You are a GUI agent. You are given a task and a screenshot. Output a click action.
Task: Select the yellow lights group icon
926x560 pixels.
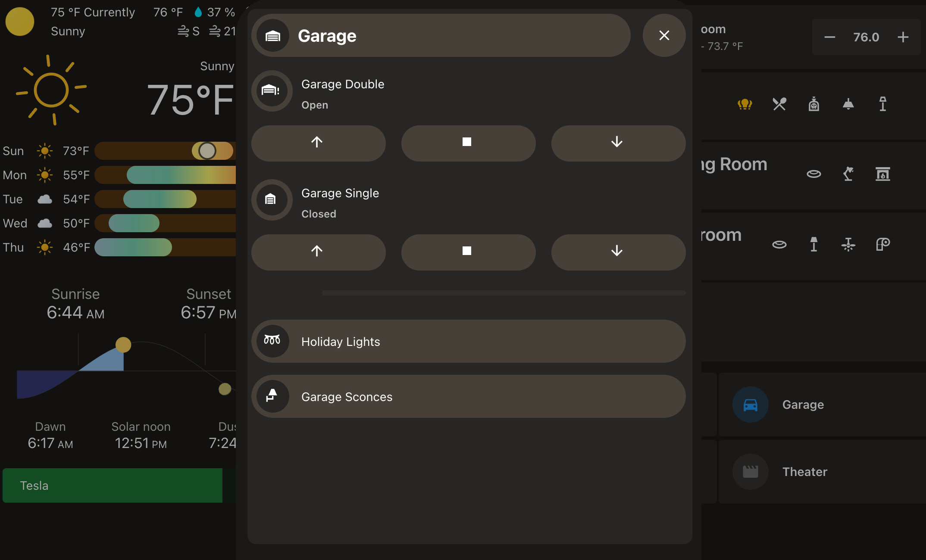(x=745, y=104)
